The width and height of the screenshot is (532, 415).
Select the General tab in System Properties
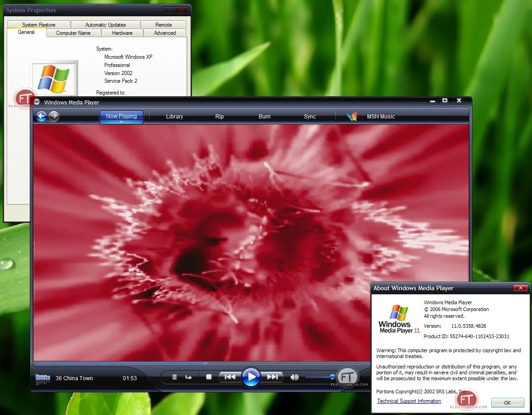pos(26,32)
